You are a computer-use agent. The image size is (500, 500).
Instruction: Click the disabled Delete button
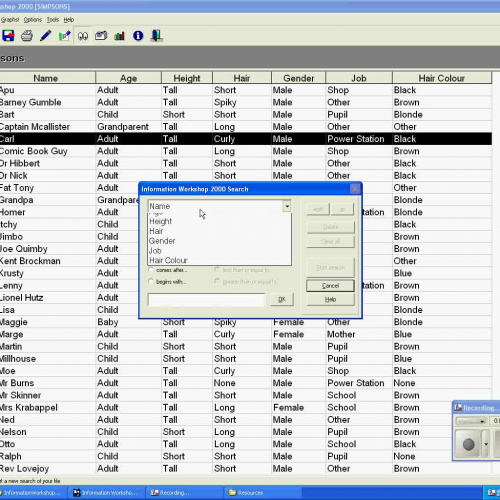pyautogui.click(x=330, y=227)
